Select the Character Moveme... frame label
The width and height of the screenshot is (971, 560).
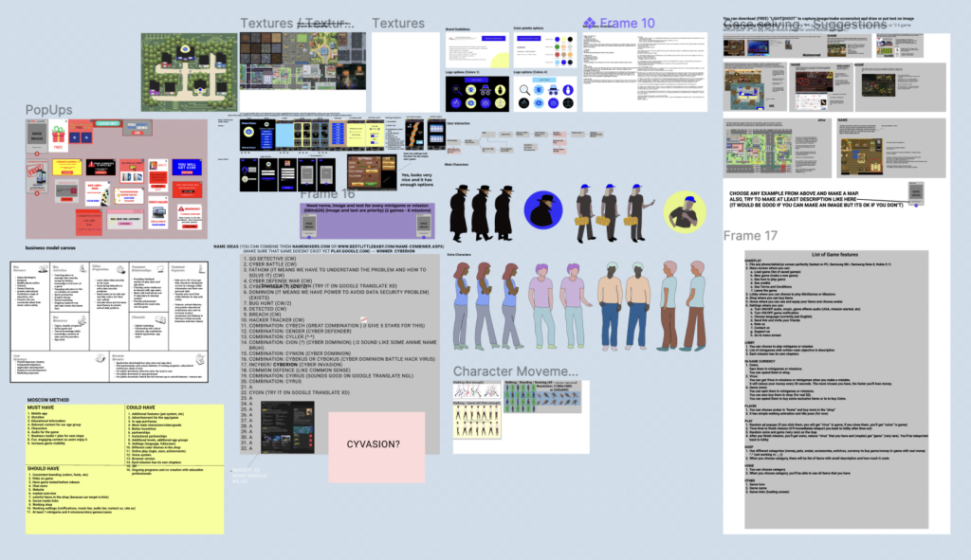click(x=515, y=371)
